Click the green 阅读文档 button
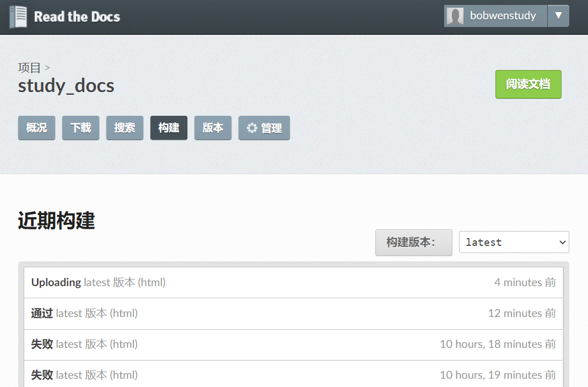Viewport: 588px width, 387px height. [x=528, y=84]
